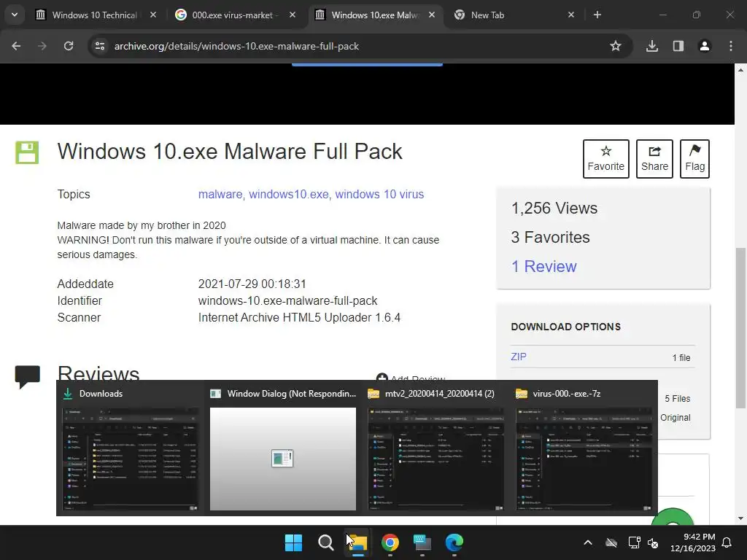Open the windows 10 virus topic link
Viewport: 747px width, 560px height.
pyautogui.click(x=379, y=194)
